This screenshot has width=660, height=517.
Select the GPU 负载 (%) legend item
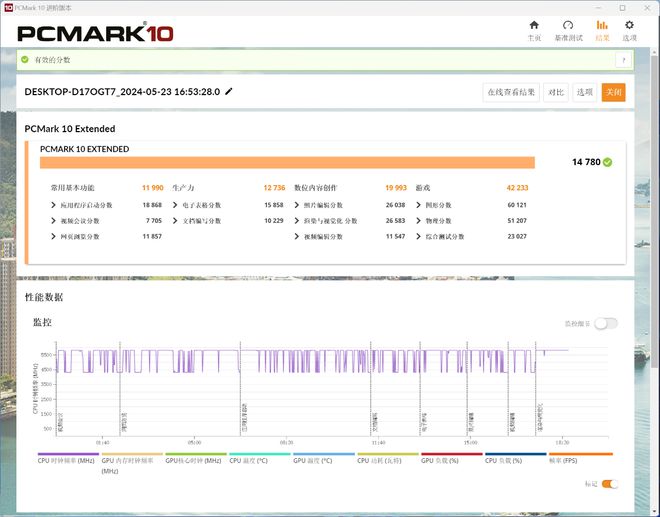coord(452,459)
